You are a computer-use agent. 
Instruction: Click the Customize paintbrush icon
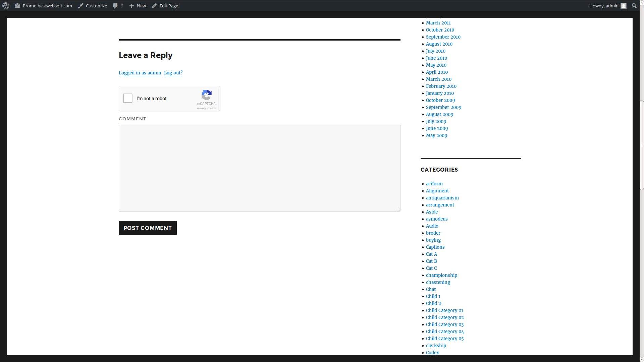[x=80, y=6]
